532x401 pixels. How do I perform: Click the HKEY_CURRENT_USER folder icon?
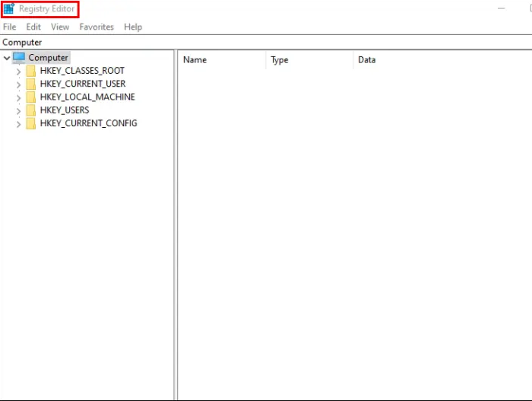[31, 84]
